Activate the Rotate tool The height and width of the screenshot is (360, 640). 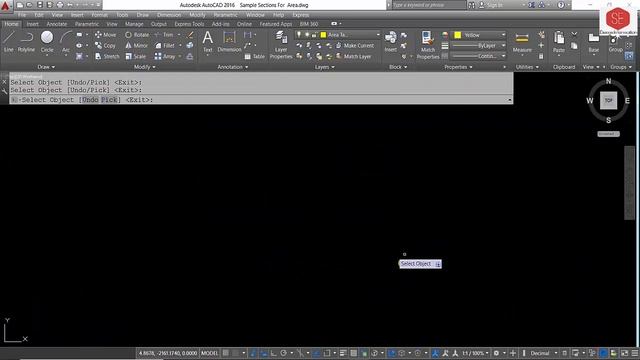(137, 35)
